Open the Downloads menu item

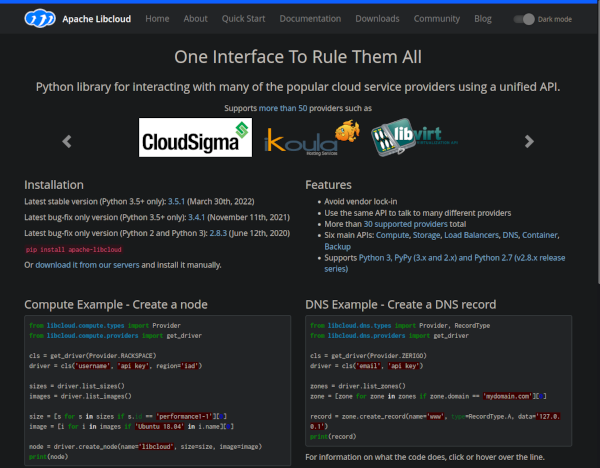tap(377, 19)
